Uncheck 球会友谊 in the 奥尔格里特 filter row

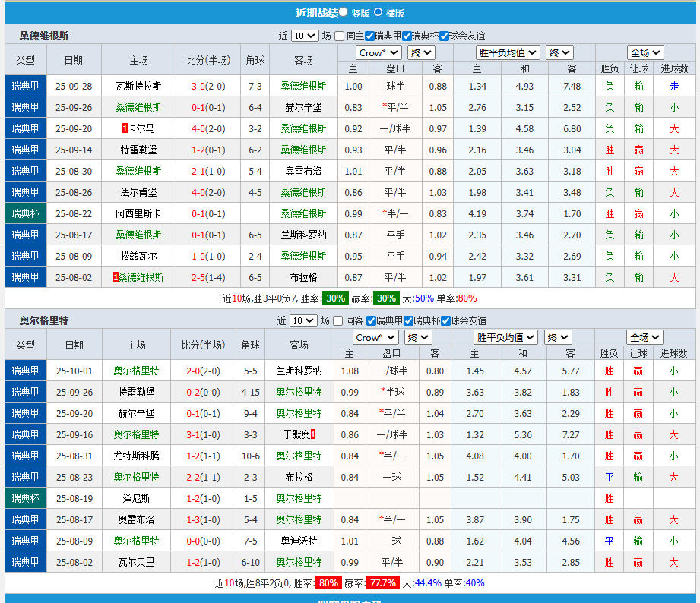pyautogui.click(x=446, y=320)
